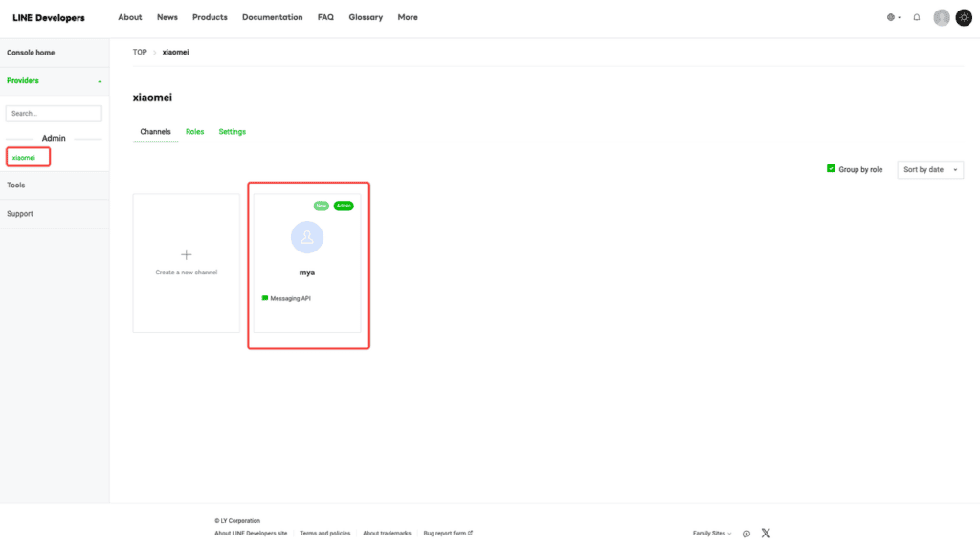Open the mya channel name
Screen dimensions: 980x546
pos(307,273)
